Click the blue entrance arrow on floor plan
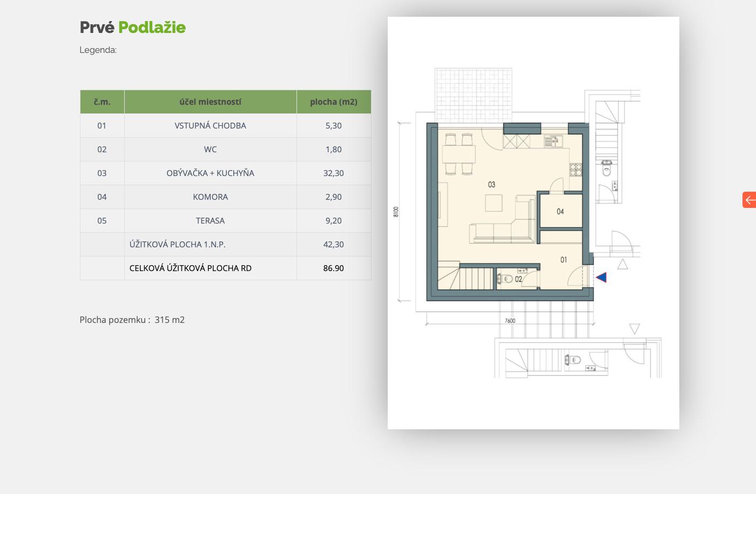Viewport: 756px width, 540px height. [601, 278]
